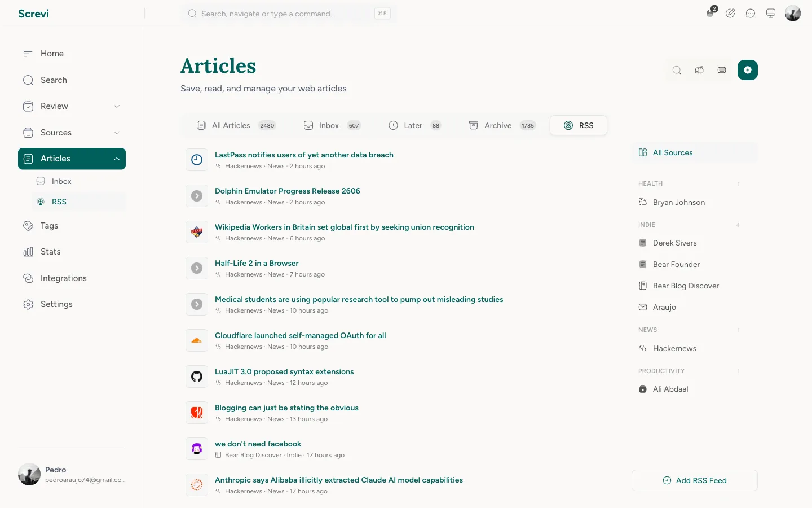Image resolution: width=812 pixels, height=508 pixels.
Task: Open LastPass data breach article
Action: click(x=304, y=155)
